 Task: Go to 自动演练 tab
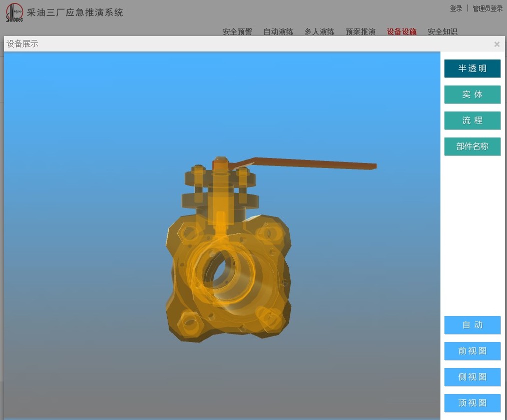coord(278,31)
